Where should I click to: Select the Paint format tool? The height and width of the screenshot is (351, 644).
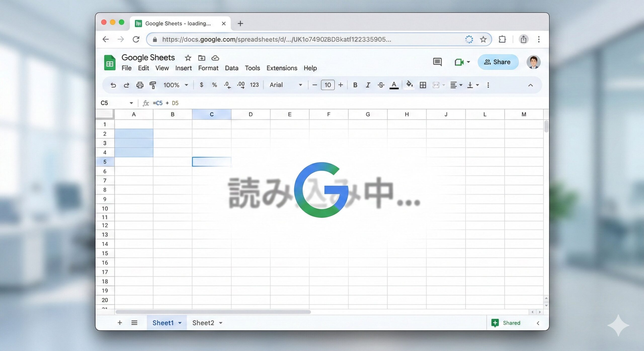153,85
